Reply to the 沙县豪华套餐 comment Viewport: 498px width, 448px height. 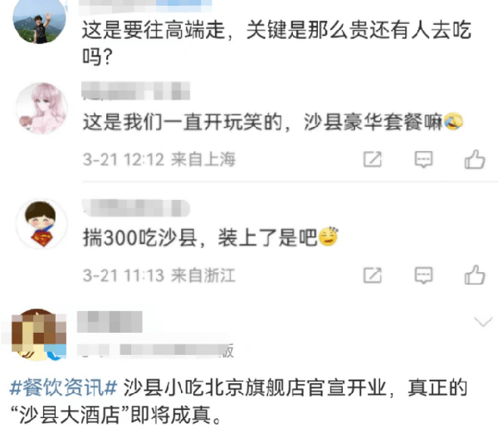click(x=423, y=159)
